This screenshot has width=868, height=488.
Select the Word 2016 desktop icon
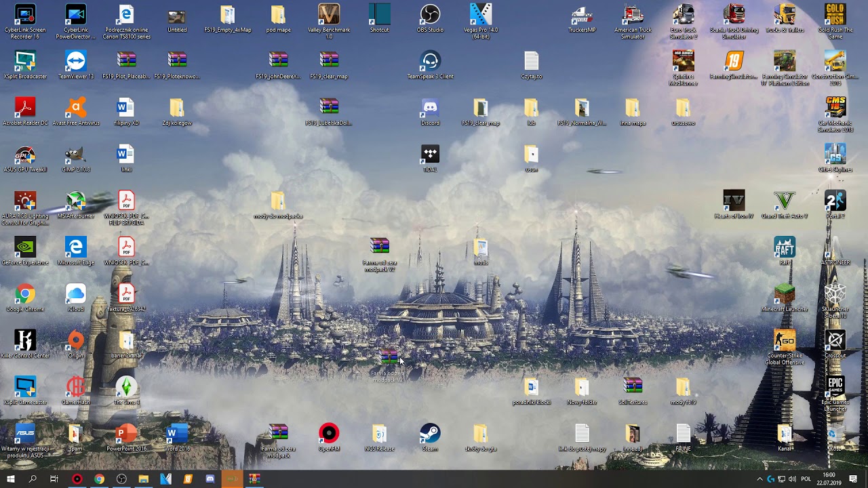tap(177, 439)
